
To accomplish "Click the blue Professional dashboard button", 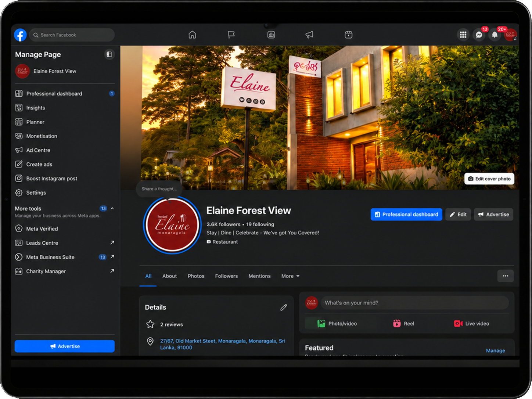I will [406, 214].
